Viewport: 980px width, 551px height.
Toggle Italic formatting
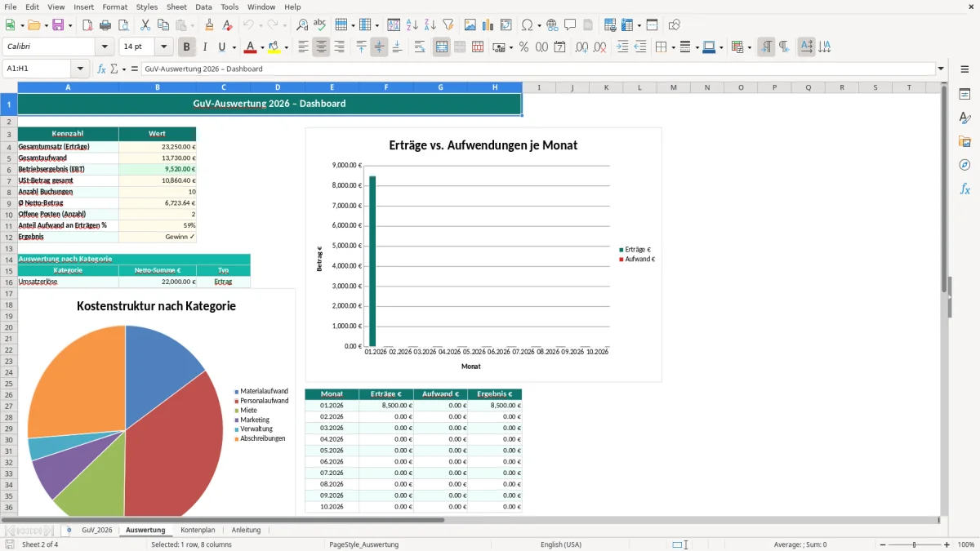click(205, 47)
